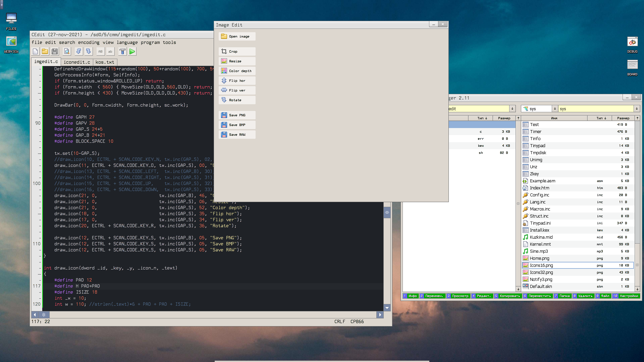Select the Crop tool in Image Edit
The image size is (644, 362).
tap(237, 52)
